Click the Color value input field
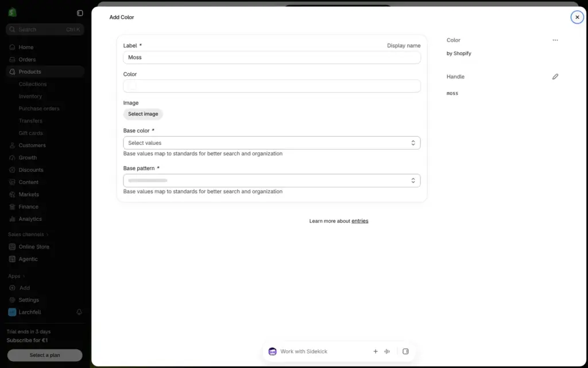 tap(272, 86)
